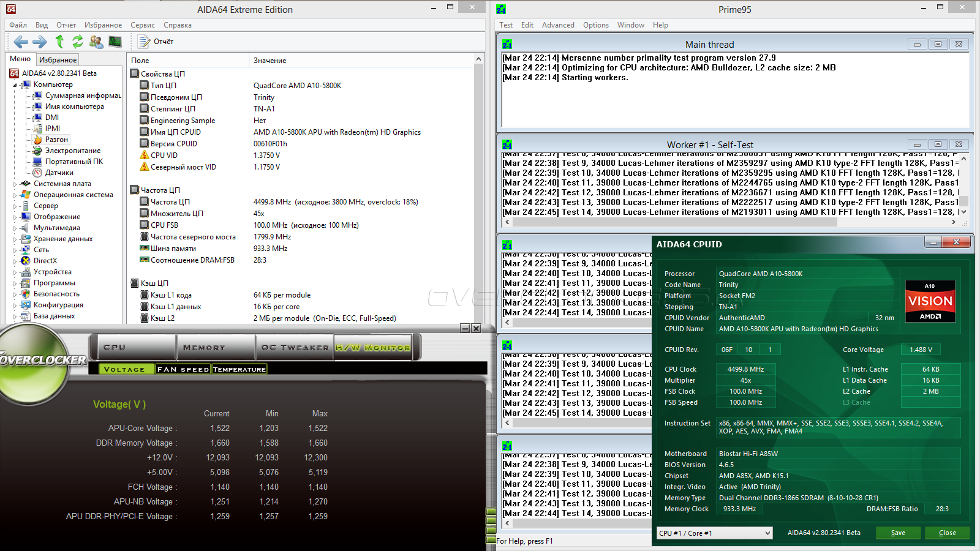Collapse the Компьютер tree node
The height and width of the screenshot is (551, 980).
[x=15, y=85]
